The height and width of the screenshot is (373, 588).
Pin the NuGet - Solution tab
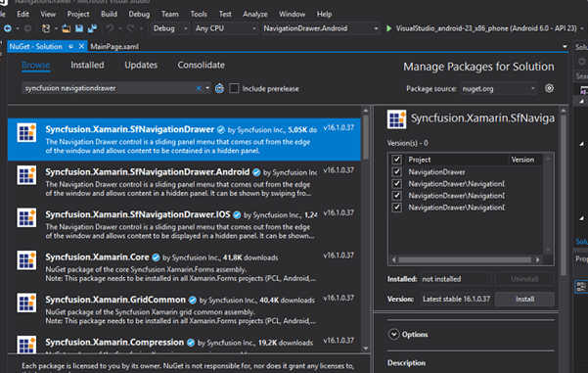point(70,47)
